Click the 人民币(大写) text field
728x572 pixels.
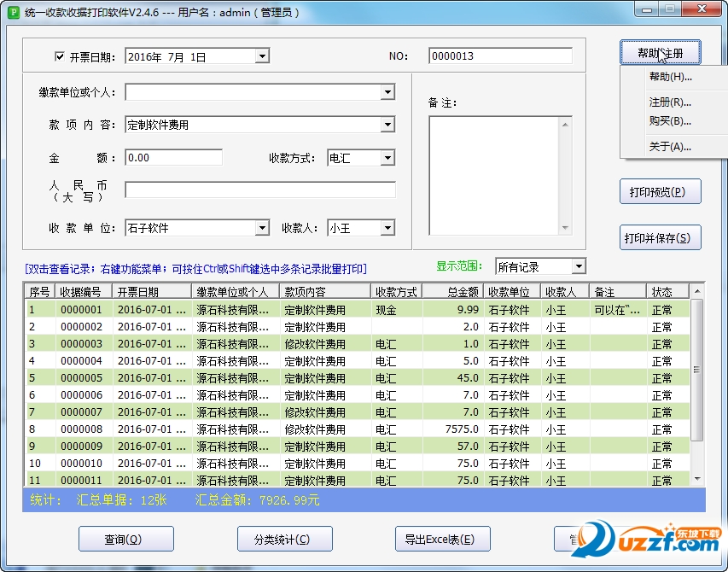[260, 190]
